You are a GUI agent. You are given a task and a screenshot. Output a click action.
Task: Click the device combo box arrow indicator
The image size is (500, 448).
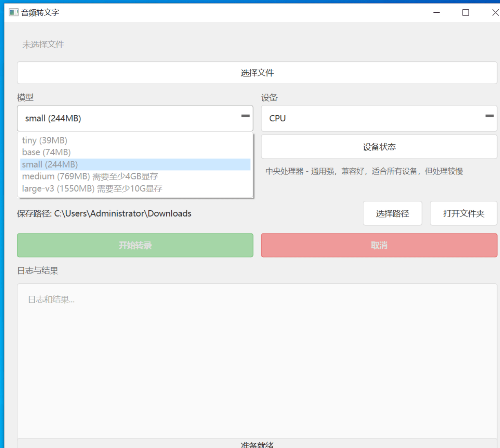coord(489,116)
